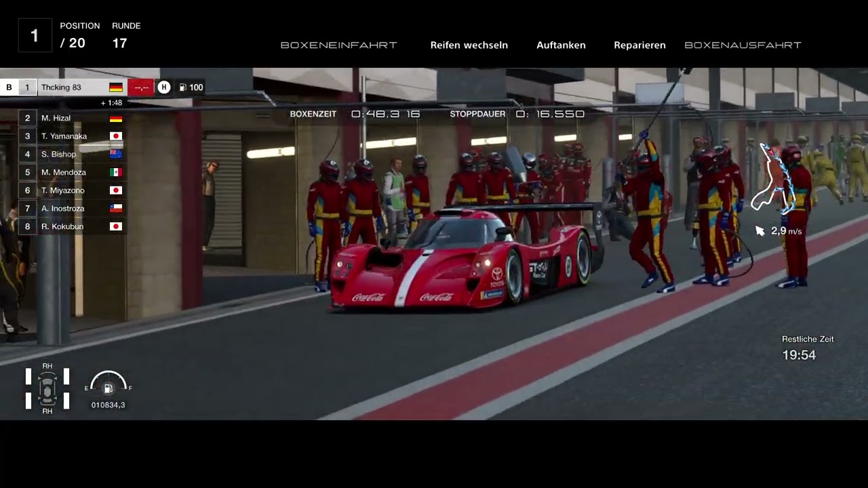Click the B pit status badge

[x=9, y=87]
